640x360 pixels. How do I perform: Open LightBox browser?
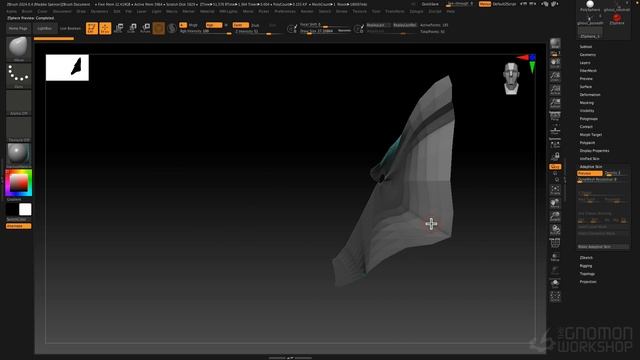pyautogui.click(x=44, y=29)
